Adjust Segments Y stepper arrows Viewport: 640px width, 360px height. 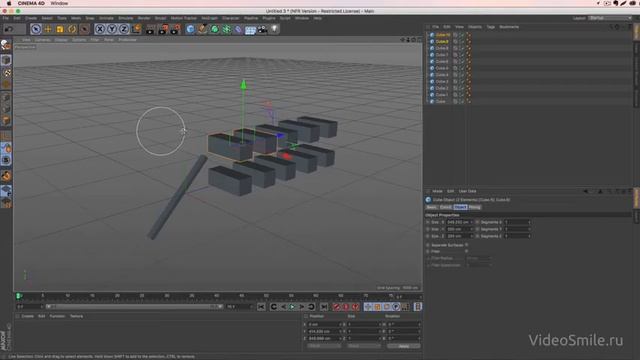[x=529, y=229]
